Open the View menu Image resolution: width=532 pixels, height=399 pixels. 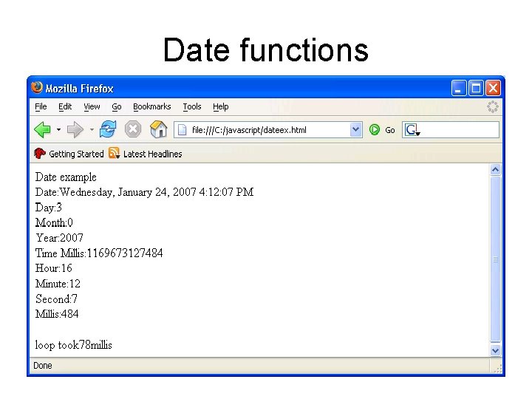point(92,106)
